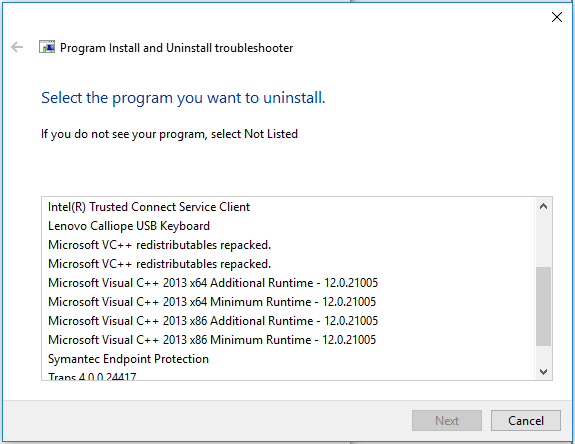Image resolution: width=575 pixels, height=444 pixels.
Task: Click the Next button
Action: point(447,421)
